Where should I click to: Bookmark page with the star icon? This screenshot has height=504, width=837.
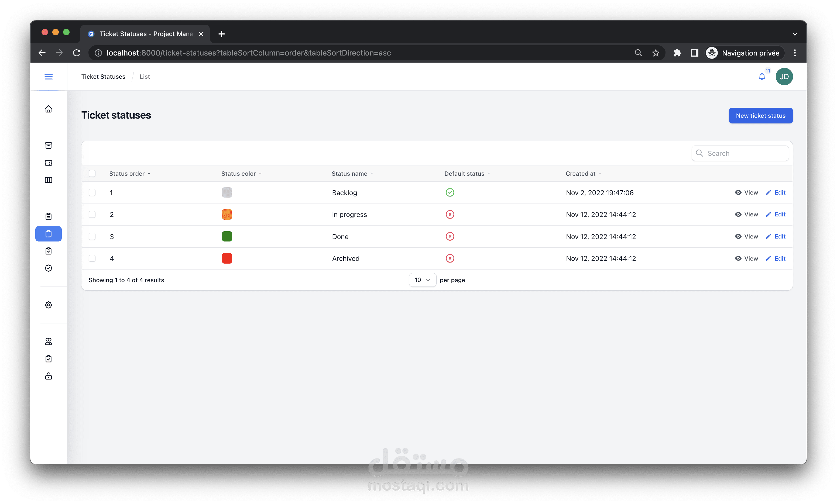(655, 53)
